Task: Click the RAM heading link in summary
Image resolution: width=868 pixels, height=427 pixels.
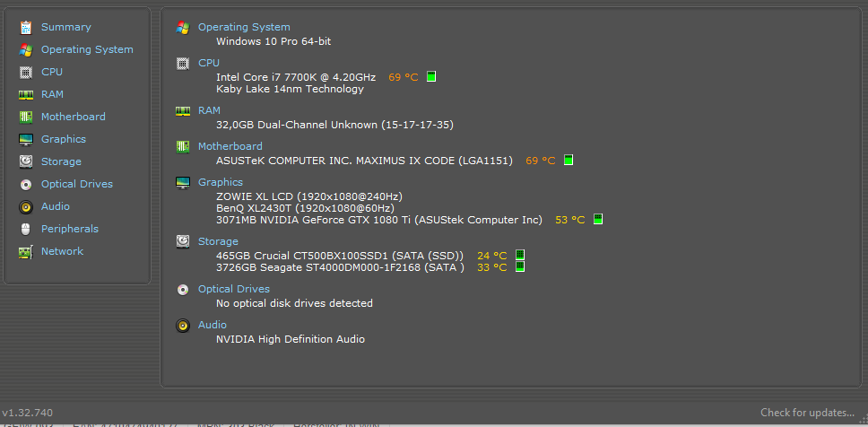Action: (x=209, y=110)
